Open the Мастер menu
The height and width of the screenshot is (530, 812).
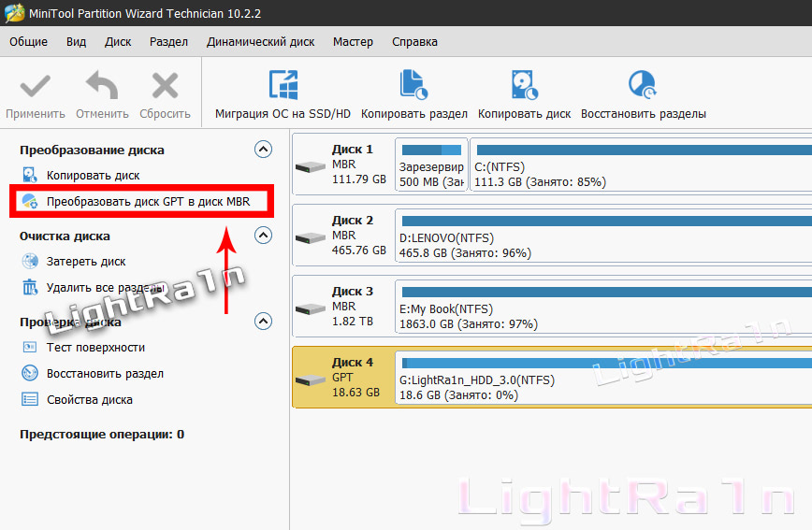353,41
